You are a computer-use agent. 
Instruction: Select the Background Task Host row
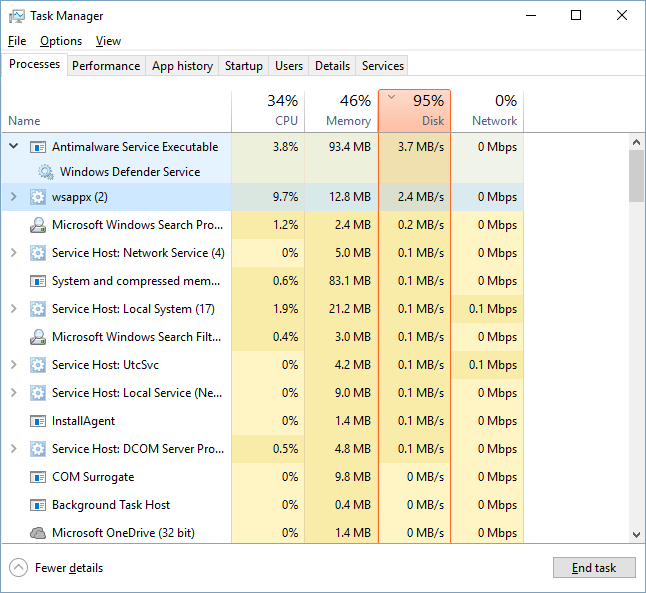click(x=263, y=505)
